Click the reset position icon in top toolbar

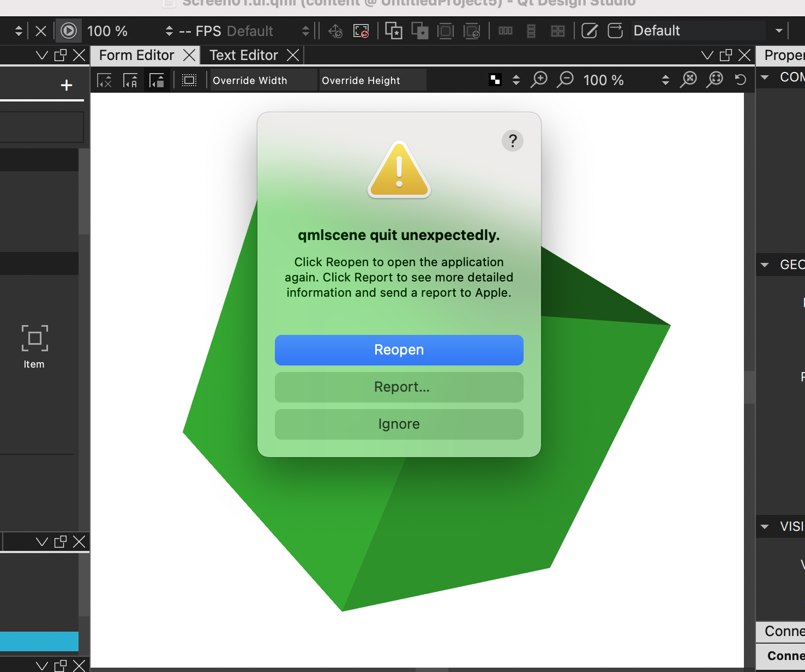(335, 31)
